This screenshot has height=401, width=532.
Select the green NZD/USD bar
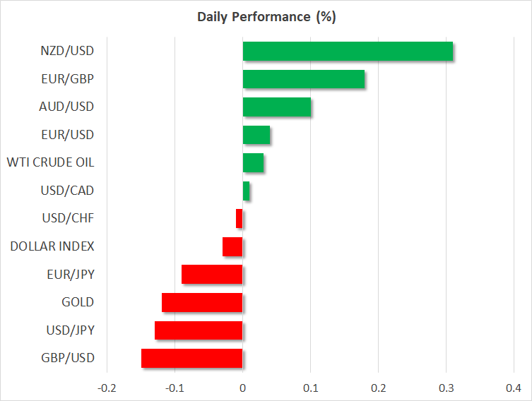[x=347, y=52]
